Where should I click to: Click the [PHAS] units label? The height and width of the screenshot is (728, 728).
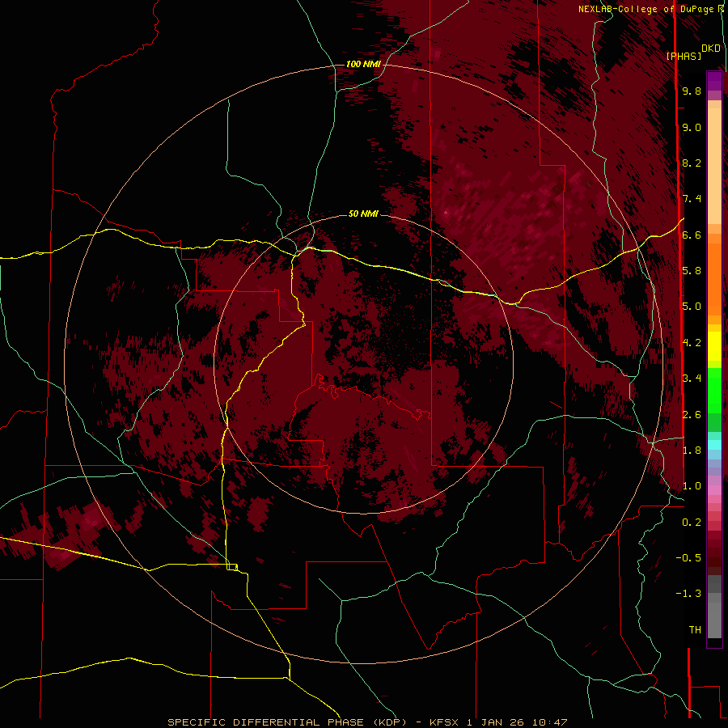pyautogui.click(x=684, y=56)
